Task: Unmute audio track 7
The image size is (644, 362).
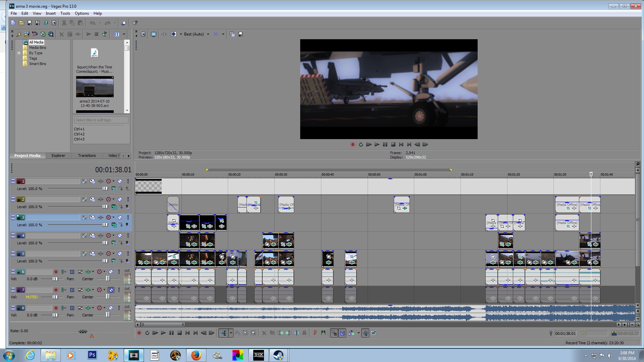Action: [x=111, y=290]
